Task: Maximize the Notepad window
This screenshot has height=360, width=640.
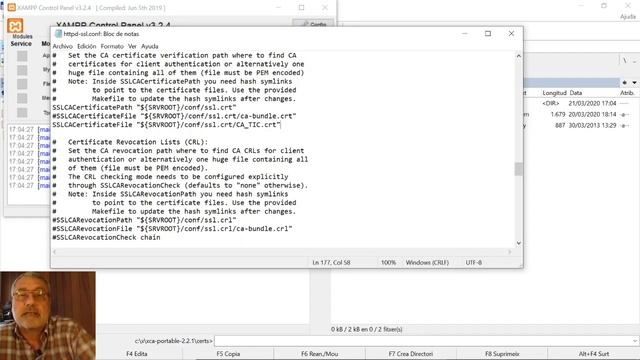Action: 488,33
